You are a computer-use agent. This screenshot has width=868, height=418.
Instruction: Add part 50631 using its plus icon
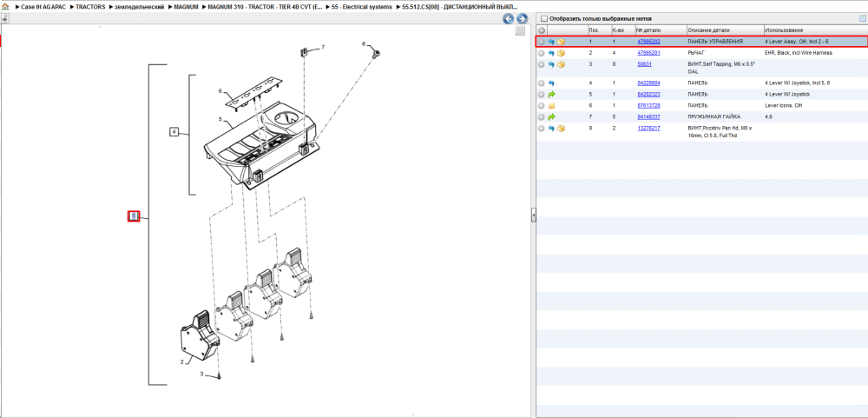[x=542, y=64]
